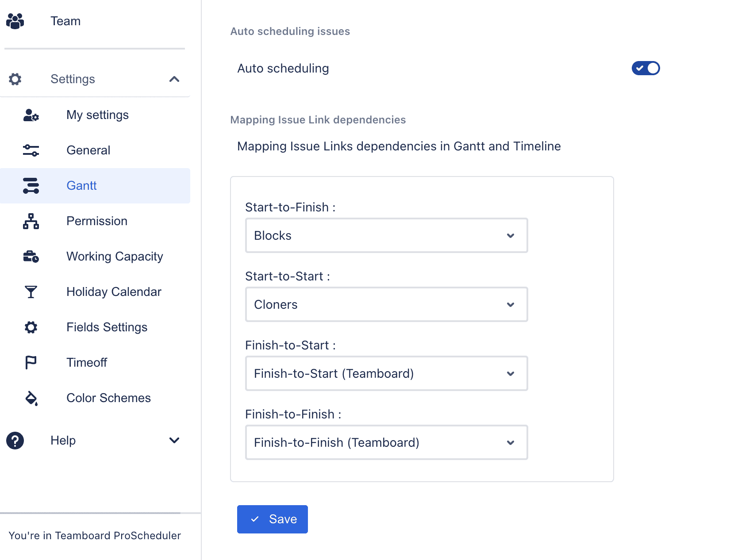Viewport: 730px width, 560px height.
Task: Select the Gantt chart icon
Action: click(30, 186)
